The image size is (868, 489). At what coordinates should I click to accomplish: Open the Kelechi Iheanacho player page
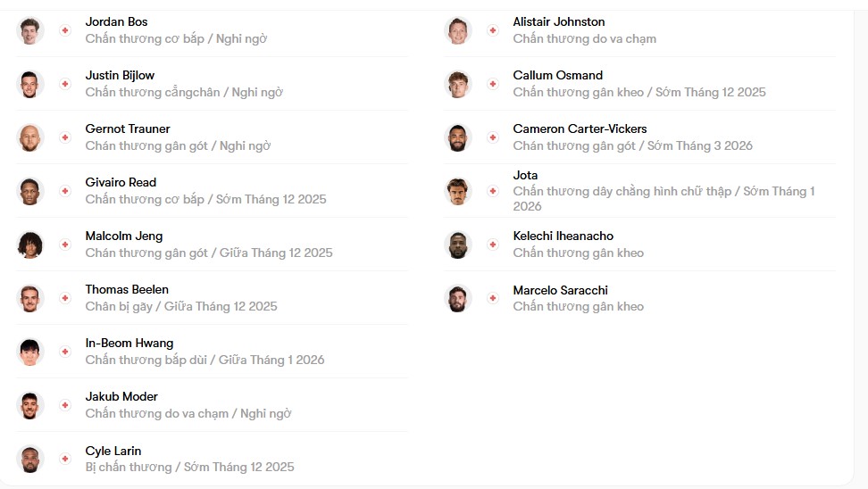[x=563, y=236]
